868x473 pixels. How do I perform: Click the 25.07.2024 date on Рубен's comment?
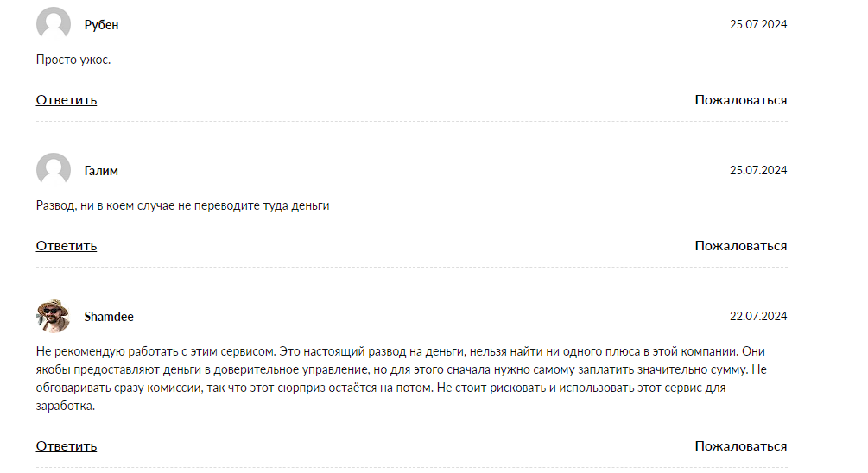pos(757,25)
